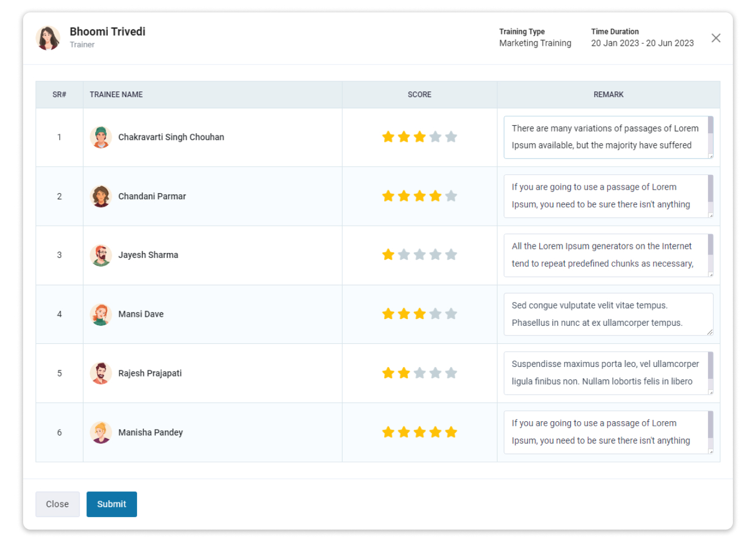This screenshot has width=756, height=542.
Task: Give Jayesh Sharma a fifth star
Action: (451, 255)
